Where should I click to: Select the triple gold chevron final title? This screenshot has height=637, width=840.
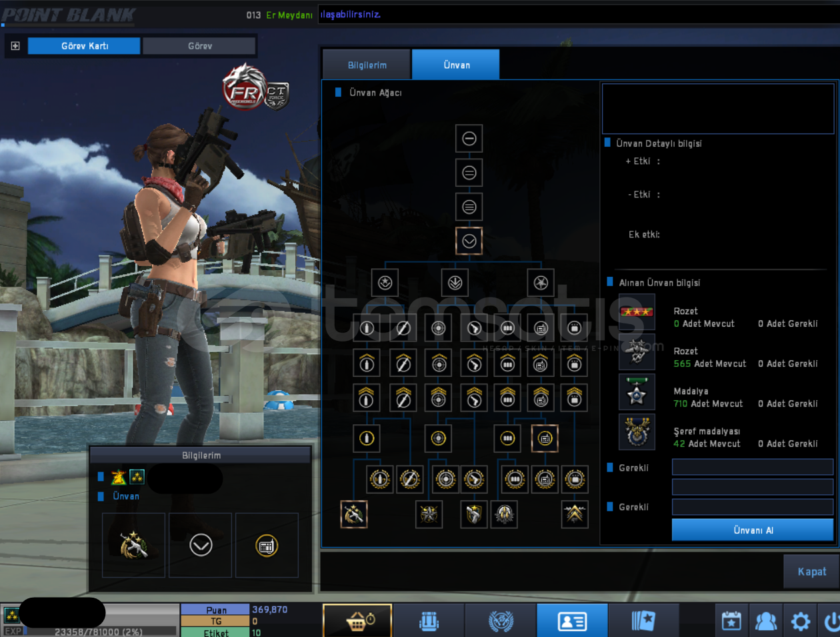pos(575,514)
